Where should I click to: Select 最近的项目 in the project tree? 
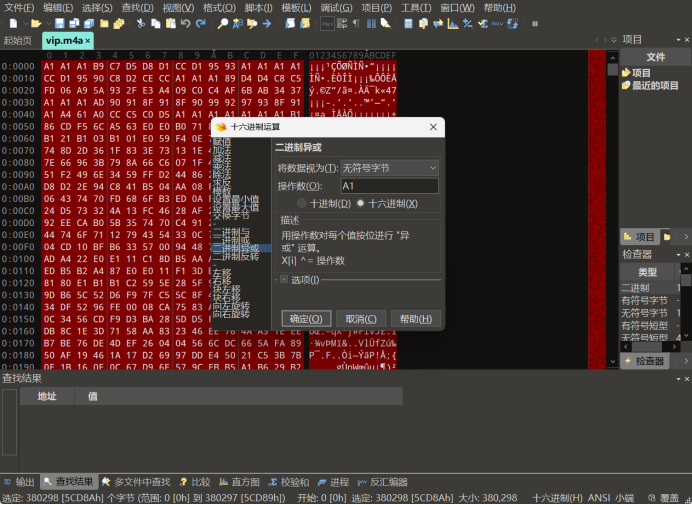click(x=651, y=86)
